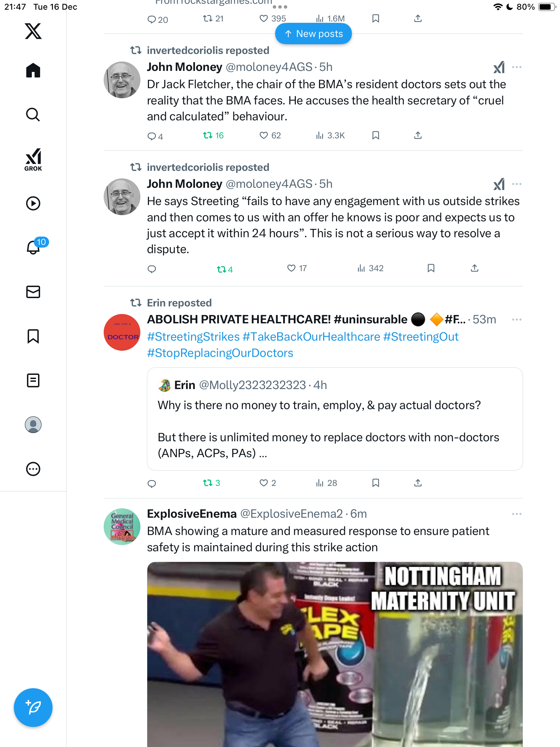Open the Nottingham Maternity Unit meme image
This screenshot has width=560, height=747.
click(335, 654)
